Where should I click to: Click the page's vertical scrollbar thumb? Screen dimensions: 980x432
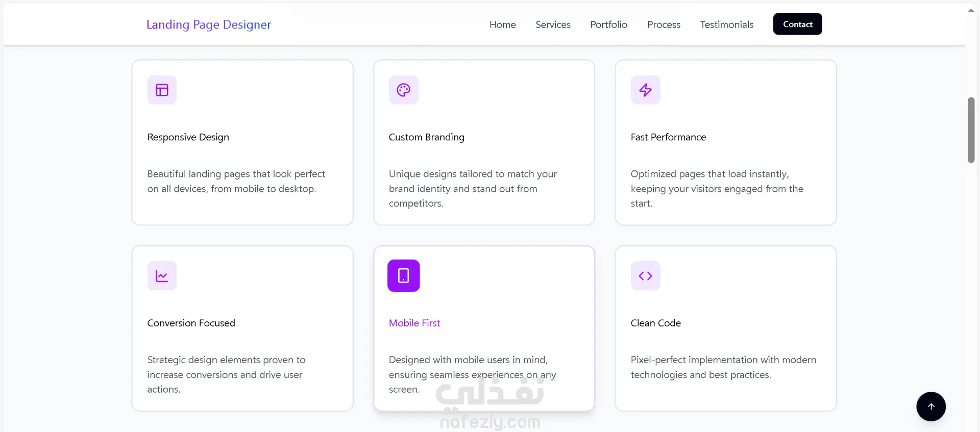click(971, 130)
